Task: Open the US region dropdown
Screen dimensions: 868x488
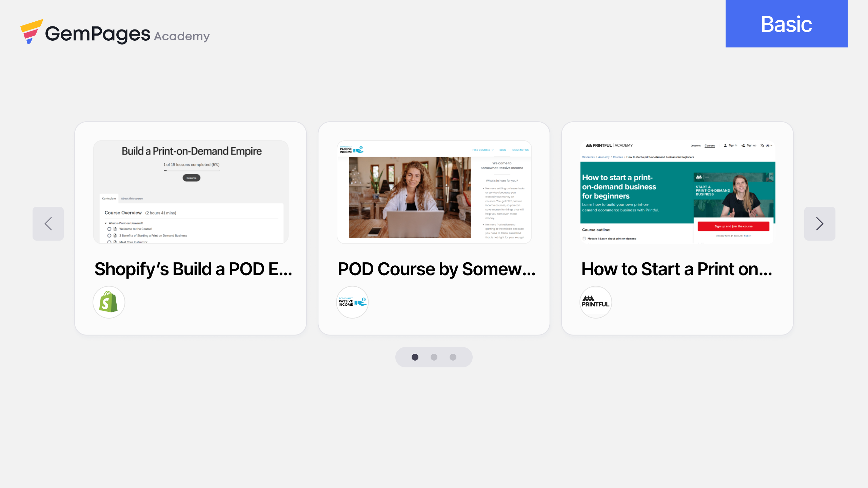Action: (x=769, y=146)
